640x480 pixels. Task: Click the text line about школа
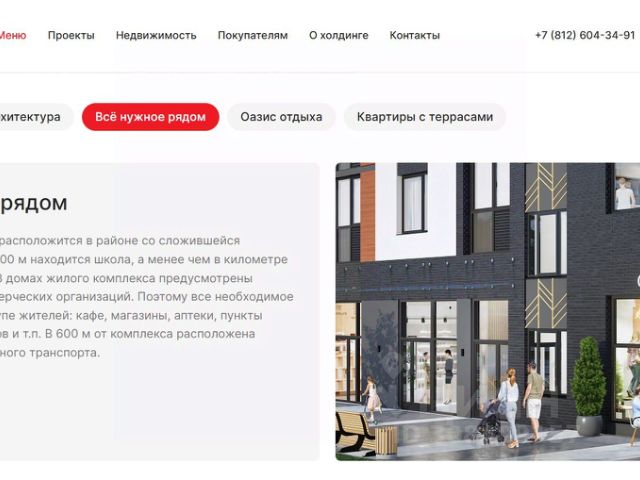pyautogui.click(x=144, y=260)
